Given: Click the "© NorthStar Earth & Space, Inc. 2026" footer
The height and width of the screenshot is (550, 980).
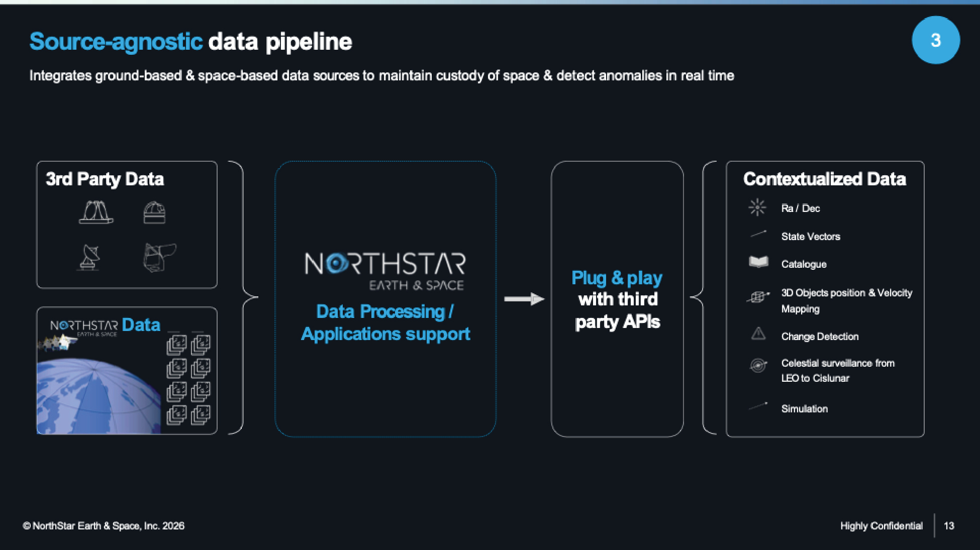Looking at the screenshot, I should (x=104, y=526).
